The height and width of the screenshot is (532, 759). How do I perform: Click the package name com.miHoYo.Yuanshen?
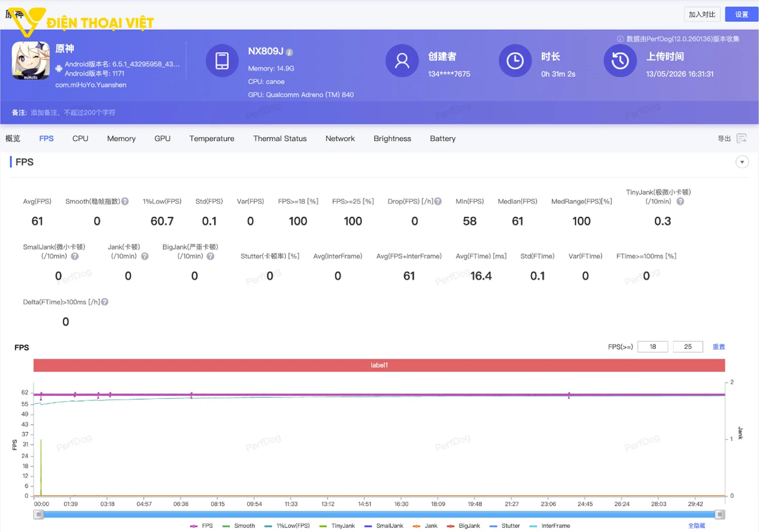pos(91,85)
